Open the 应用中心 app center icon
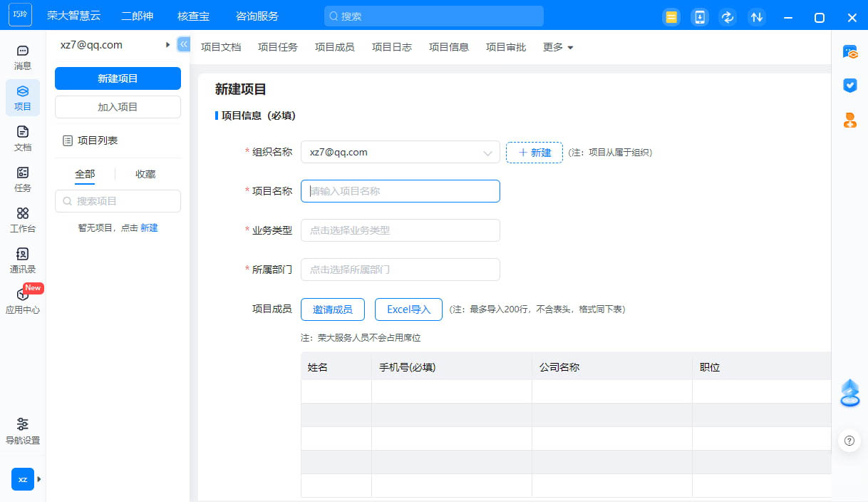 coord(23,301)
